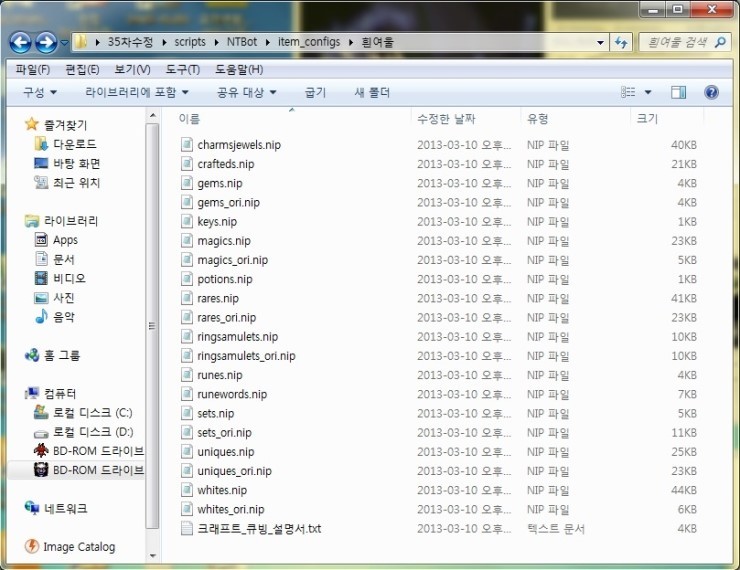
Task: Open the 편집(E) menu
Action: click(x=82, y=70)
